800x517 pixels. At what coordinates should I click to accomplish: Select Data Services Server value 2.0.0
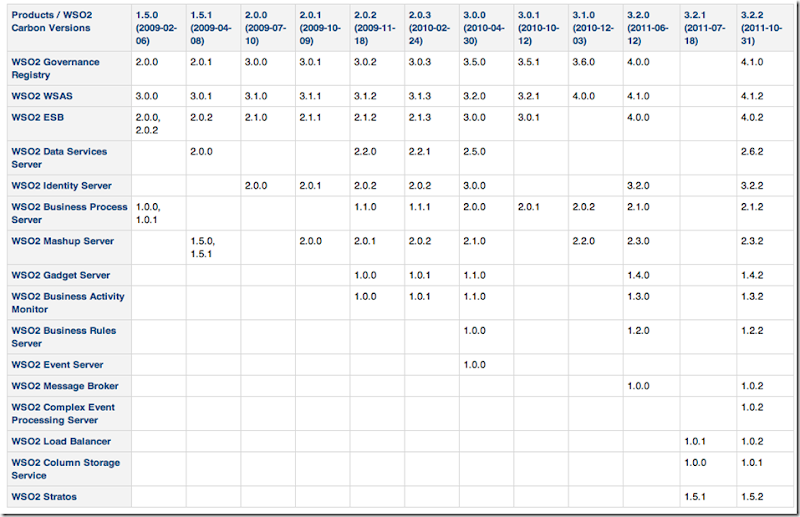coord(201,152)
